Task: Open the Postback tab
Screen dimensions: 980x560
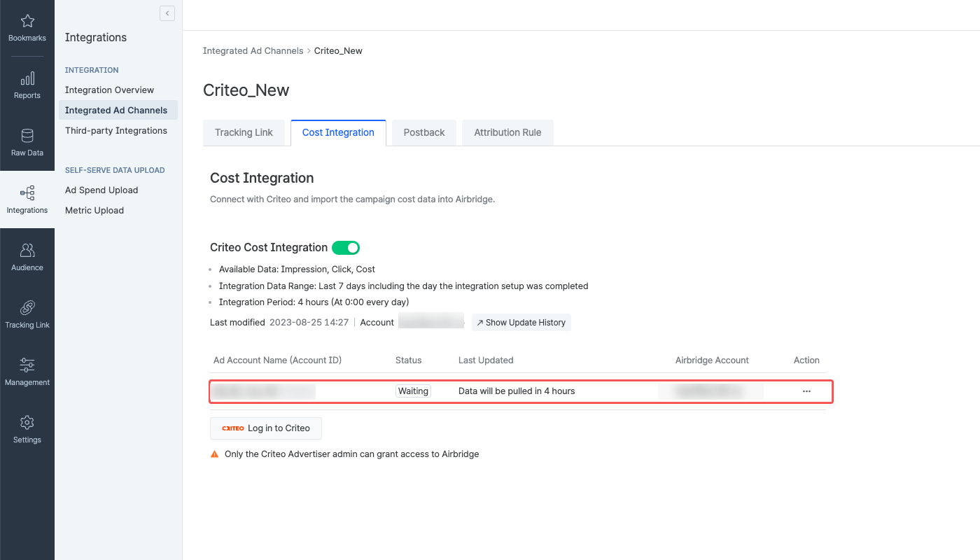Action: pyautogui.click(x=423, y=132)
